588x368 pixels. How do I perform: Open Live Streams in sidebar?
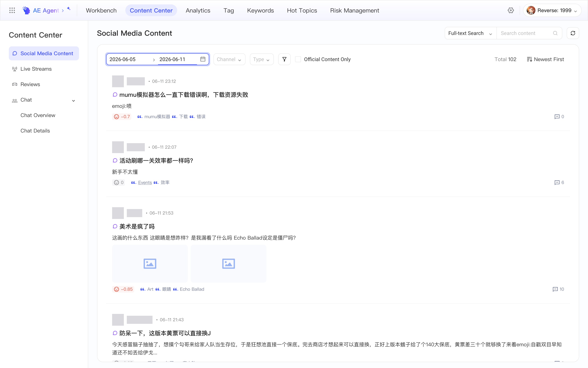44,69
